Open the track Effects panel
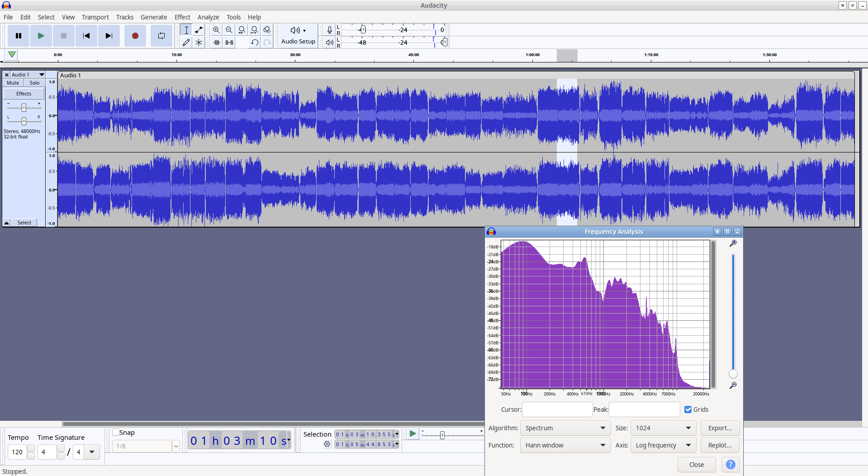Image resolution: width=868 pixels, height=476 pixels. pyautogui.click(x=24, y=94)
